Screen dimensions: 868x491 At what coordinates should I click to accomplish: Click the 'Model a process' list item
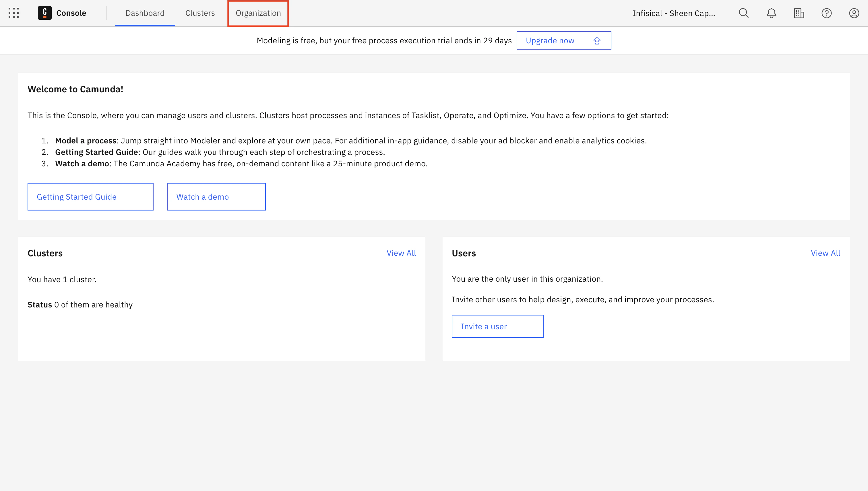351,141
